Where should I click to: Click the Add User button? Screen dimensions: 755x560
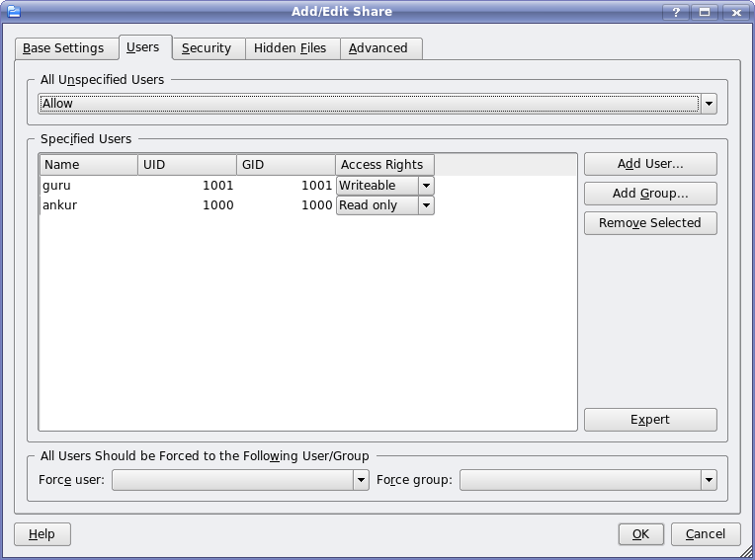click(649, 164)
